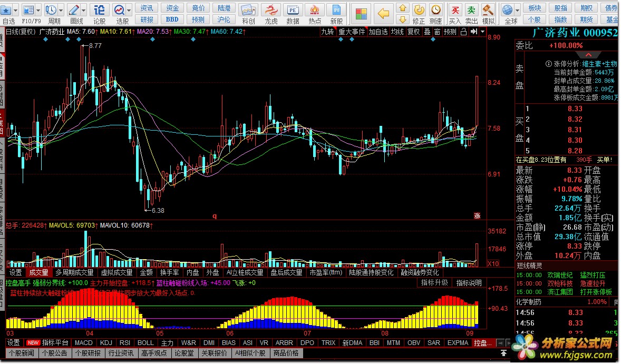Expand the 周期 period dropdown arrow

click(x=61, y=10)
